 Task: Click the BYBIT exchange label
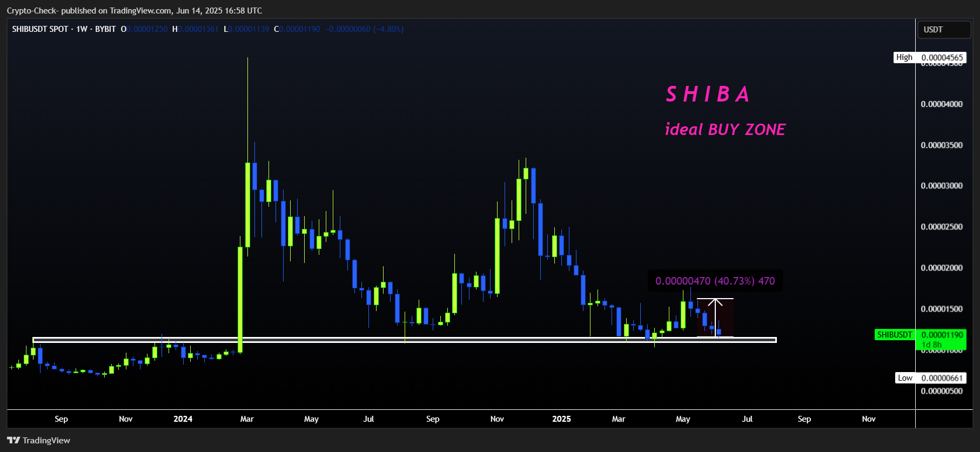pyautogui.click(x=105, y=29)
